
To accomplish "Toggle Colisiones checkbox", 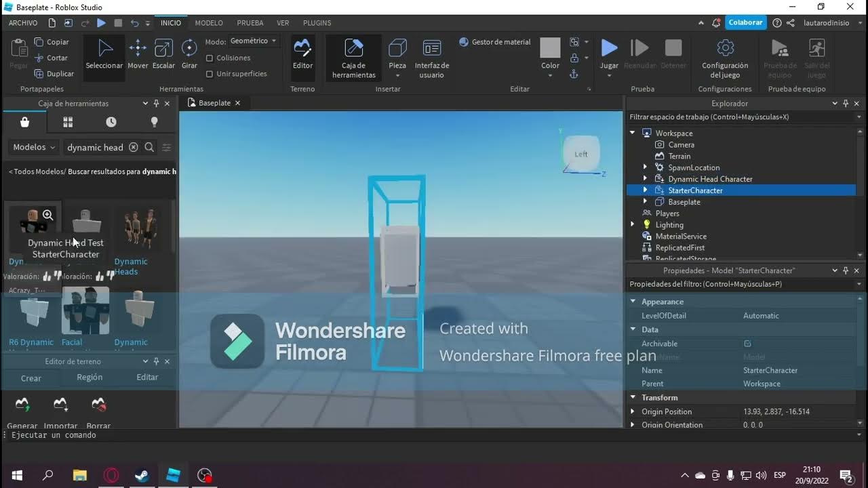I will pos(210,58).
